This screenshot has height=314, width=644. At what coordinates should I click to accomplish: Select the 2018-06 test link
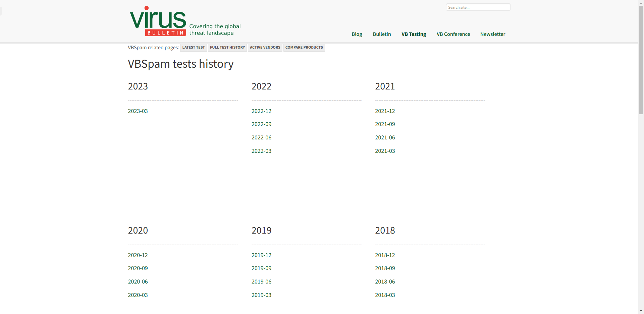[x=385, y=281]
